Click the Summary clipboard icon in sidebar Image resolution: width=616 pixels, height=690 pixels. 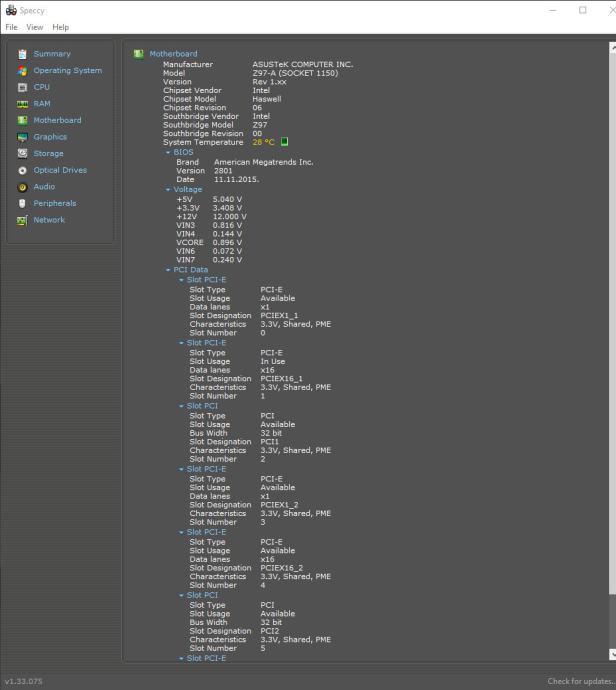tap(22, 54)
